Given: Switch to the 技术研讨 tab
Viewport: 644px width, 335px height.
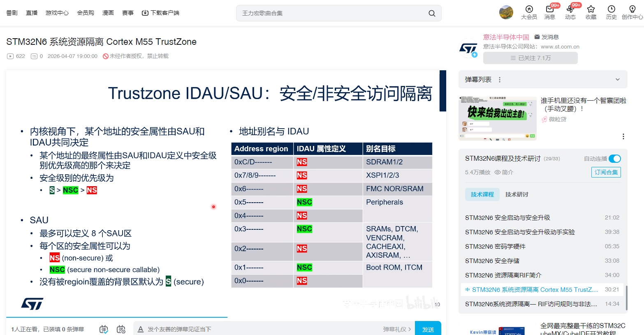Looking at the screenshot, I should point(517,194).
